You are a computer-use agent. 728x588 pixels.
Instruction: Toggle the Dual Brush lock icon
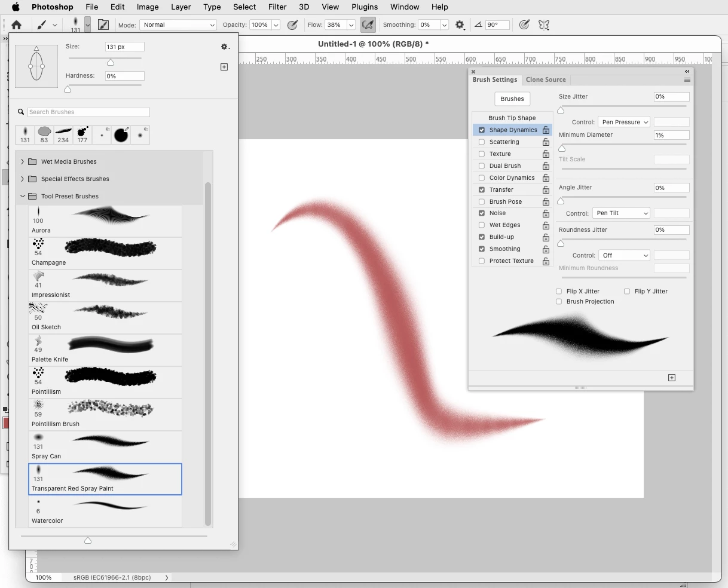pos(546,166)
